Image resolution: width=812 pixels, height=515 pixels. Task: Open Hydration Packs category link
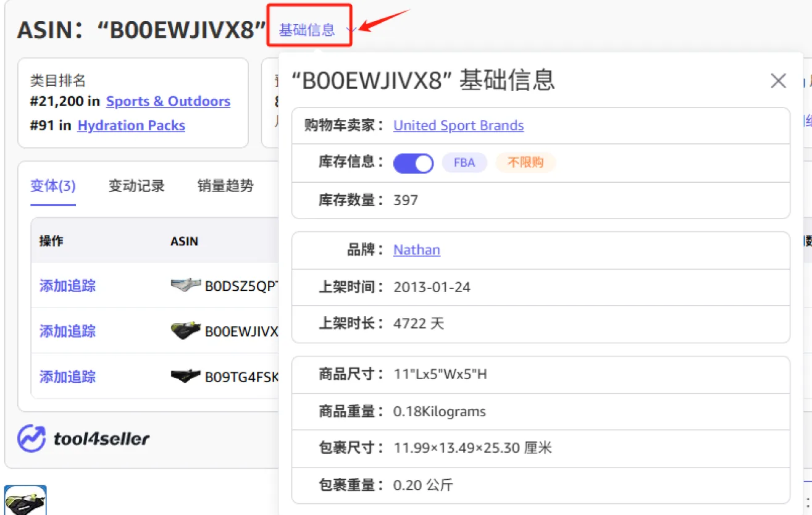coord(131,125)
